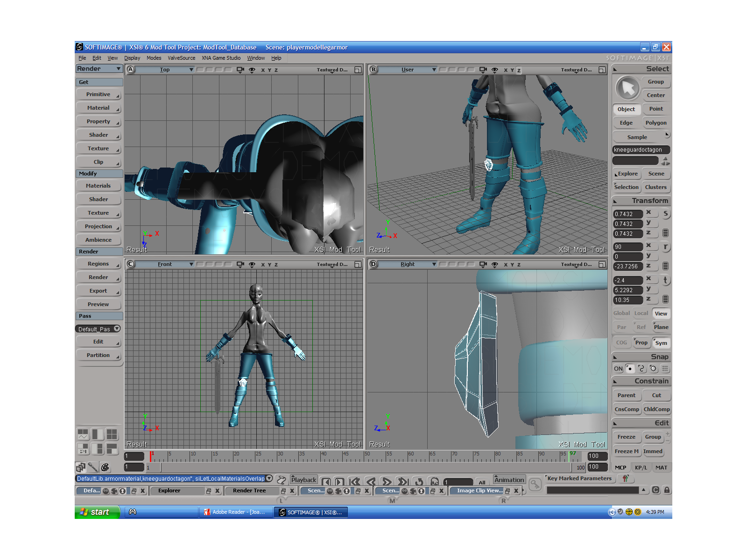Click the camera icon in Front viewport
Viewport: 747px width, 560px height.
tap(240, 264)
